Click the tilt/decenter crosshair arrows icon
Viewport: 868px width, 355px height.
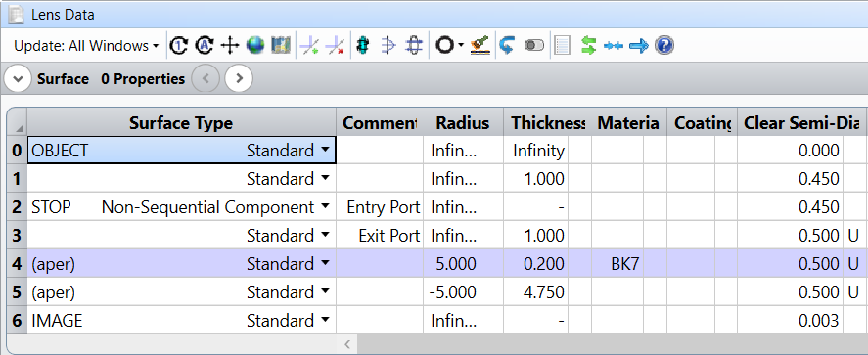[229, 45]
